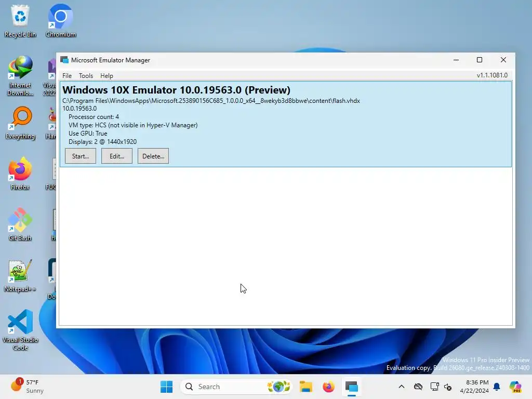Click the Edit... button for the emulator
Viewport: 532px width, 399px height.
point(117,156)
